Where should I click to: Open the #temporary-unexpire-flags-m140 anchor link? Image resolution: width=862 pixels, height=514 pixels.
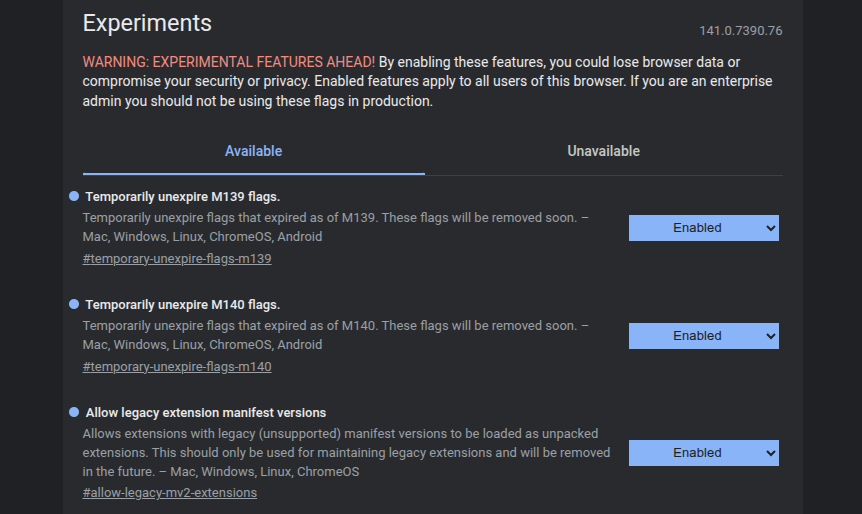click(177, 367)
